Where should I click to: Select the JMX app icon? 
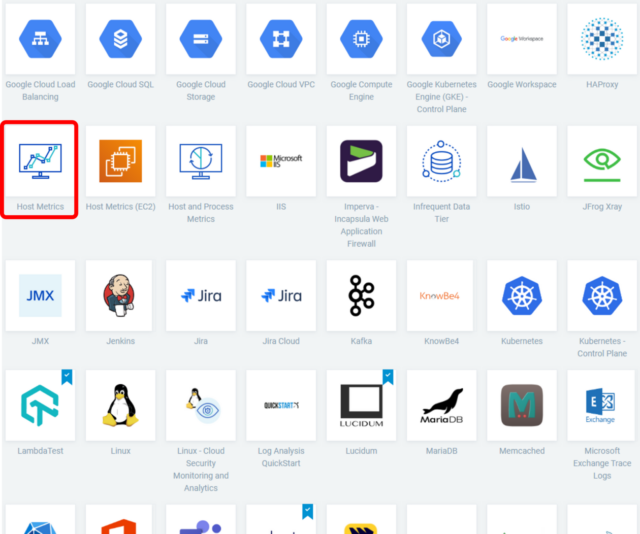tap(40, 296)
